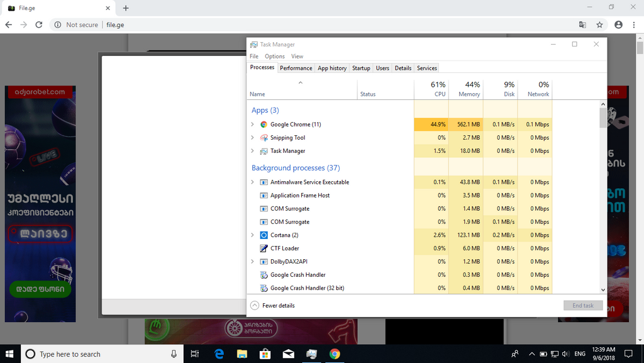Image resolution: width=644 pixels, height=363 pixels.
Task: Click the Application Frame Host icon
Action: 264,196
